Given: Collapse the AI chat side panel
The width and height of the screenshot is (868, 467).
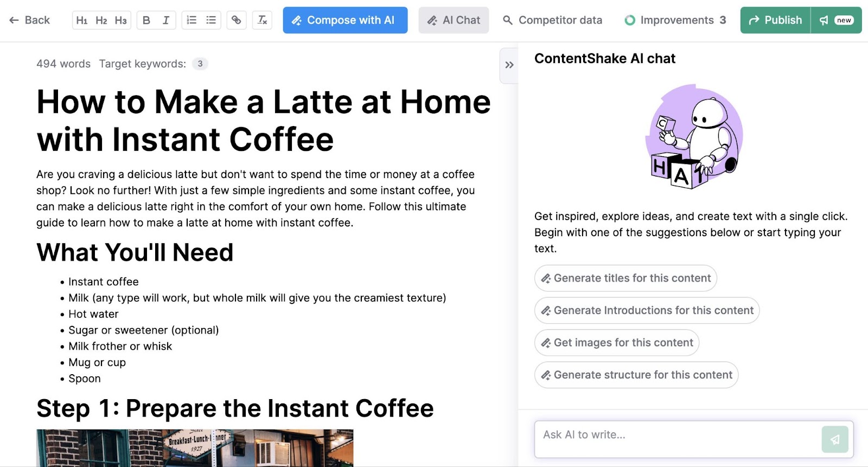Looking at the screenshot, I should click(x=509, y=65).
